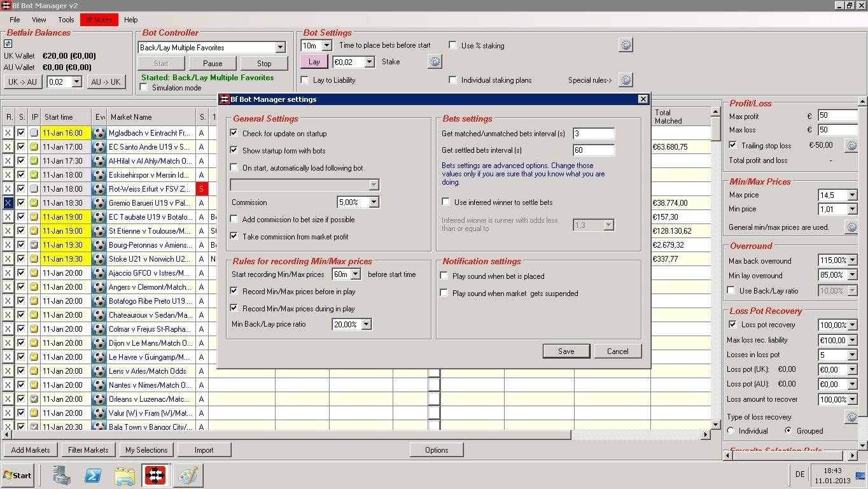Open Start recording Min/Max prices time dropdown
Image resolution: width=868 pixels, height=489 pixels.
click(356, 274)
